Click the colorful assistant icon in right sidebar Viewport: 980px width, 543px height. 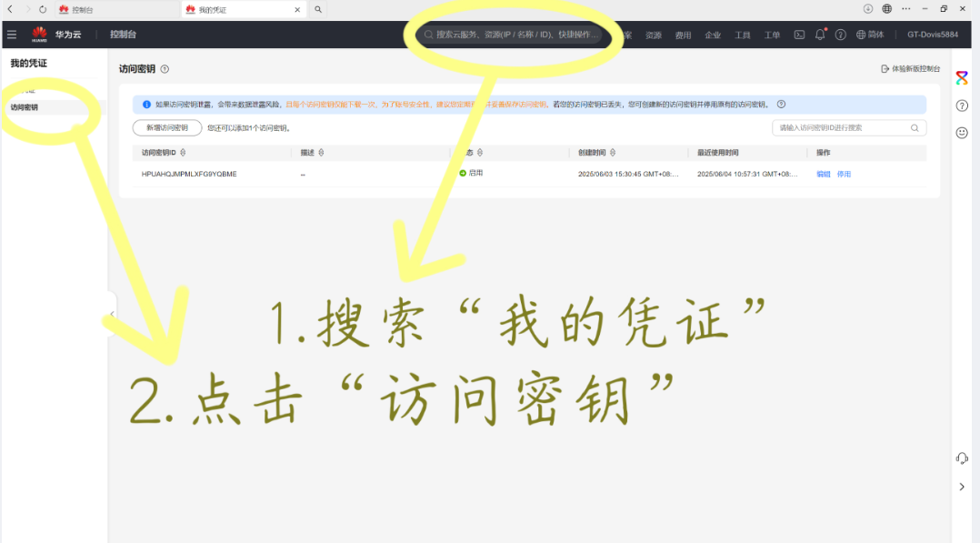tap(962, 78)
